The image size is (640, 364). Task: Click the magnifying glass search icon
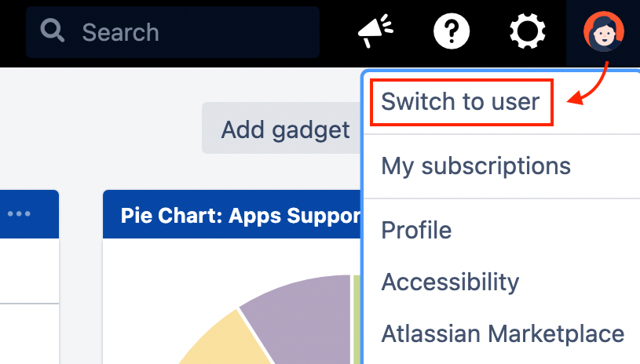[53, 31]
